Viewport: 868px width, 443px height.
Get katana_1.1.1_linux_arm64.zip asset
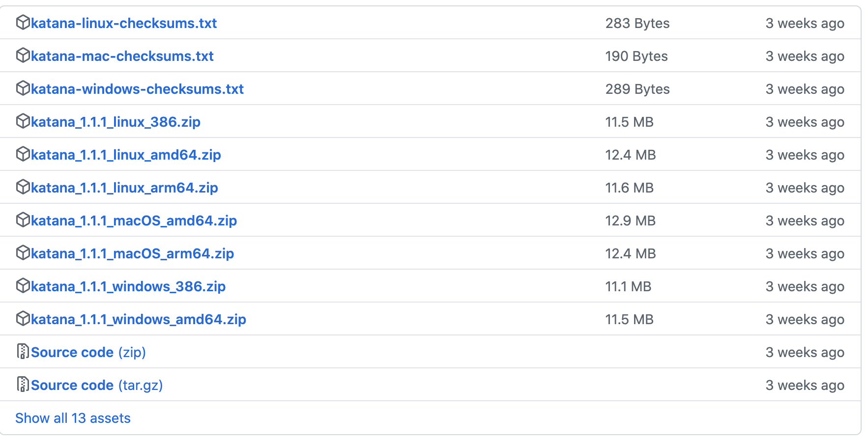(124, 188)
